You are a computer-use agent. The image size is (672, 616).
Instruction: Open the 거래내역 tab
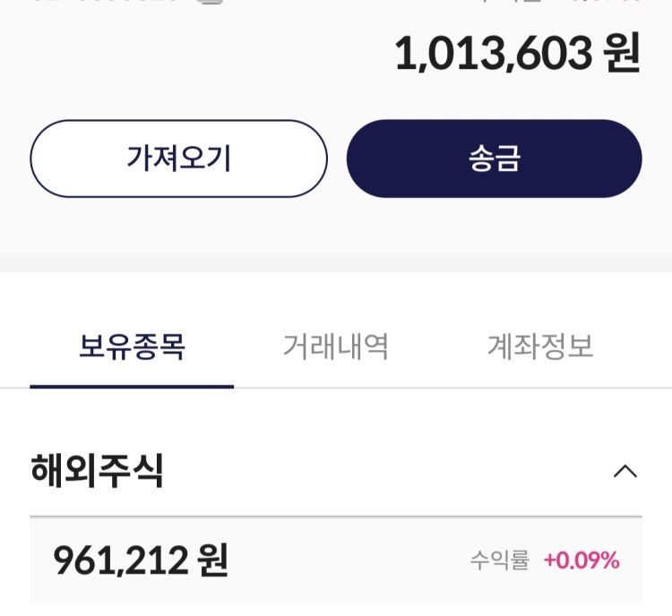tap(335, 346)
